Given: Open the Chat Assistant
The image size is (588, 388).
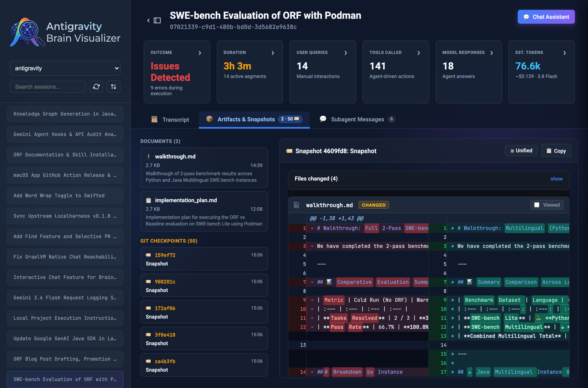Looking at the screenshot, I should 546,17.
